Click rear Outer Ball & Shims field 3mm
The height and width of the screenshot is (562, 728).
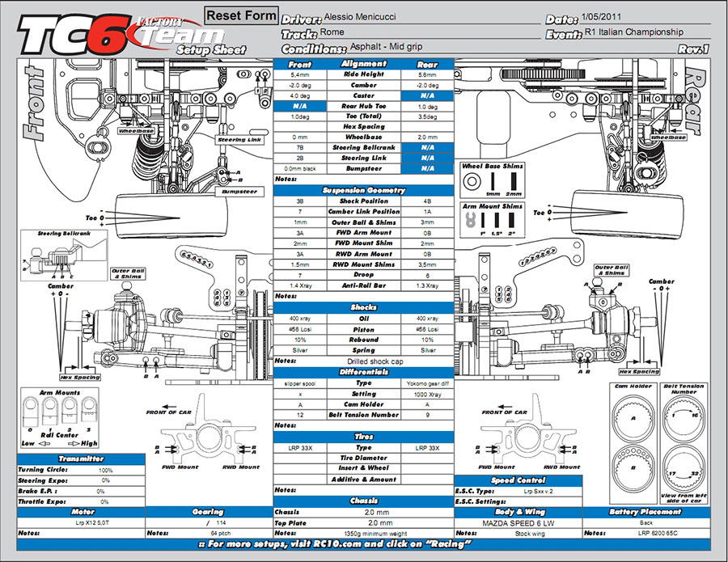(x=427, y=222)
